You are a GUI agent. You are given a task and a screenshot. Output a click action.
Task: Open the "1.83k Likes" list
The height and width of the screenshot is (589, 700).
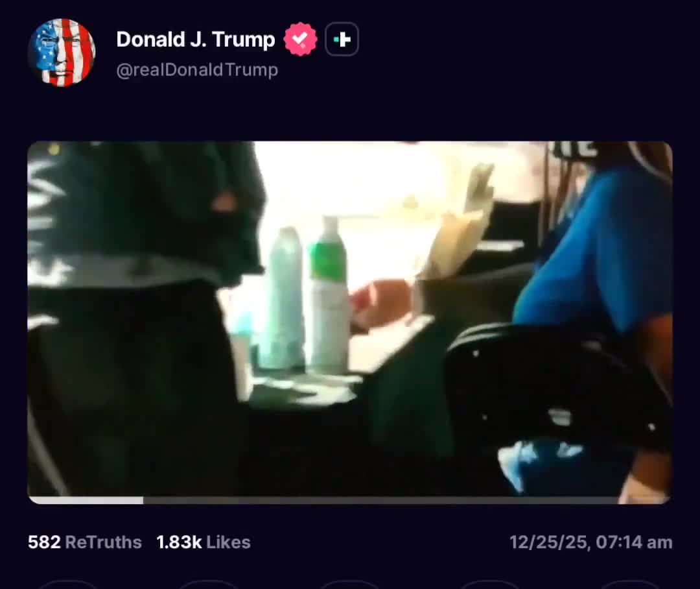(204, 542)
